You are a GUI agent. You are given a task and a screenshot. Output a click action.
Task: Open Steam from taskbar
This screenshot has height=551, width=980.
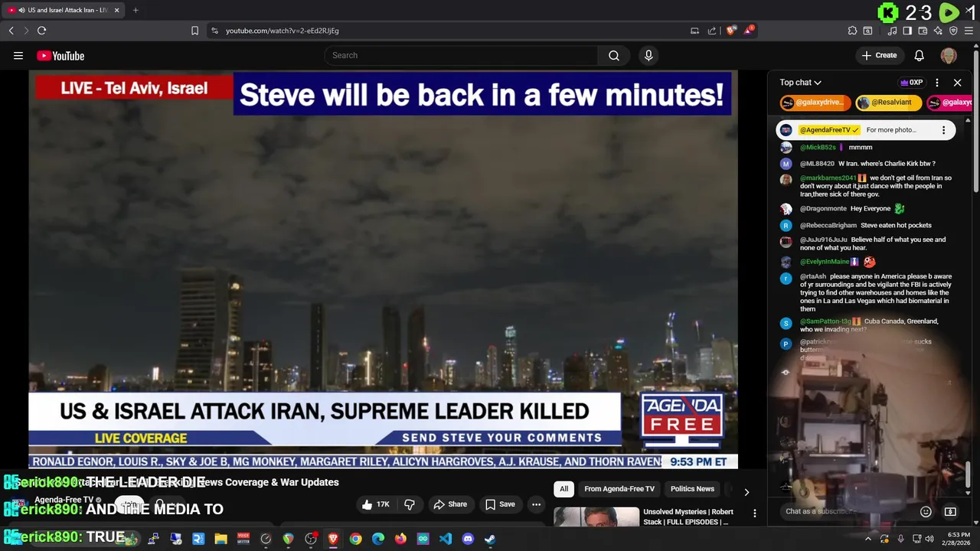click(x=490, y=539)
